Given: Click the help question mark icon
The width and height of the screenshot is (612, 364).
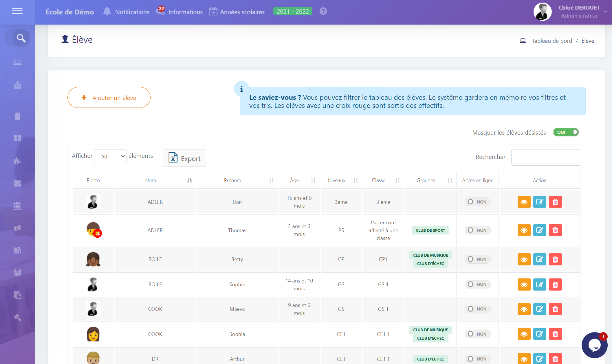Looking at the screenshot, I should point(323,11).
